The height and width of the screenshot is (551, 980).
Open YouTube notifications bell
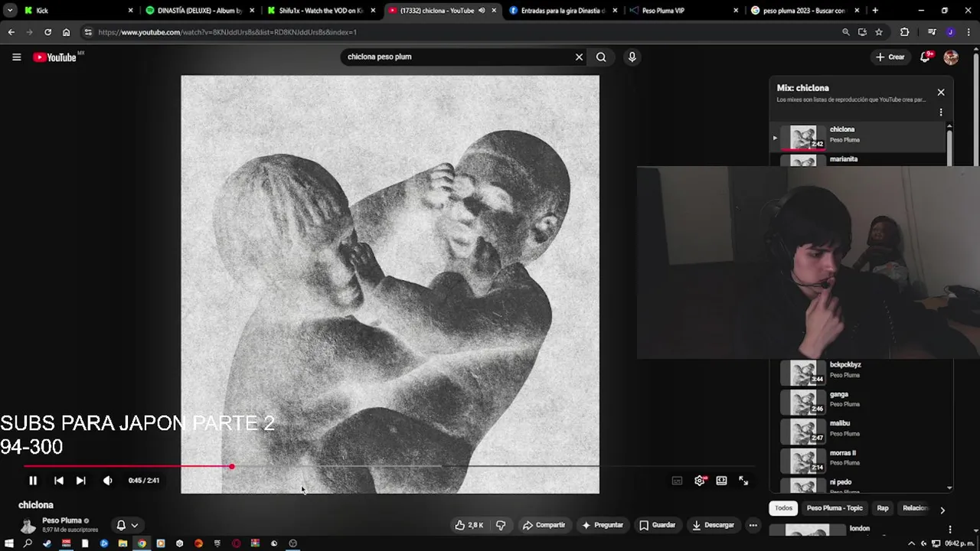click(x=926, y=57)
